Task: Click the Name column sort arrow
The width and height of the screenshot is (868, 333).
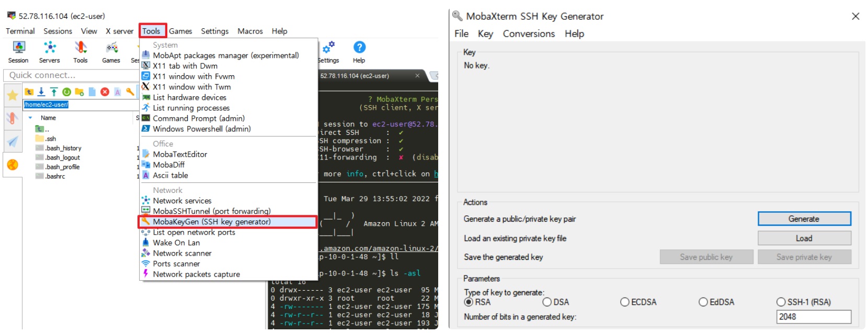Action: pos(30,118)
